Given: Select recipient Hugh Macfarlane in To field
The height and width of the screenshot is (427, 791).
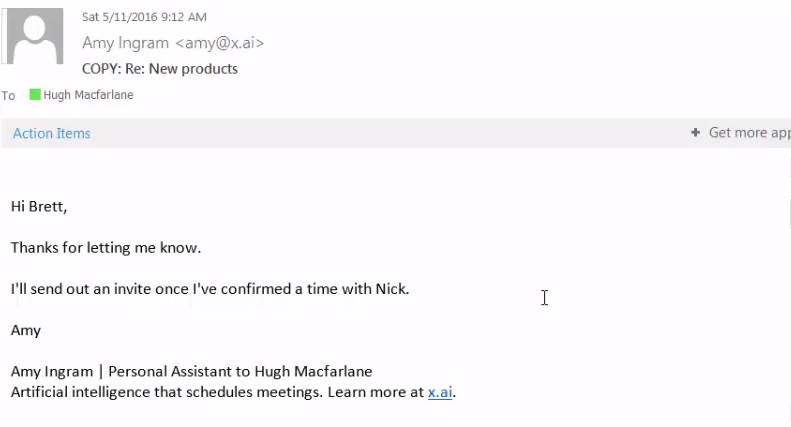Looking at the screenshot, I should click(x=88, y=95).
